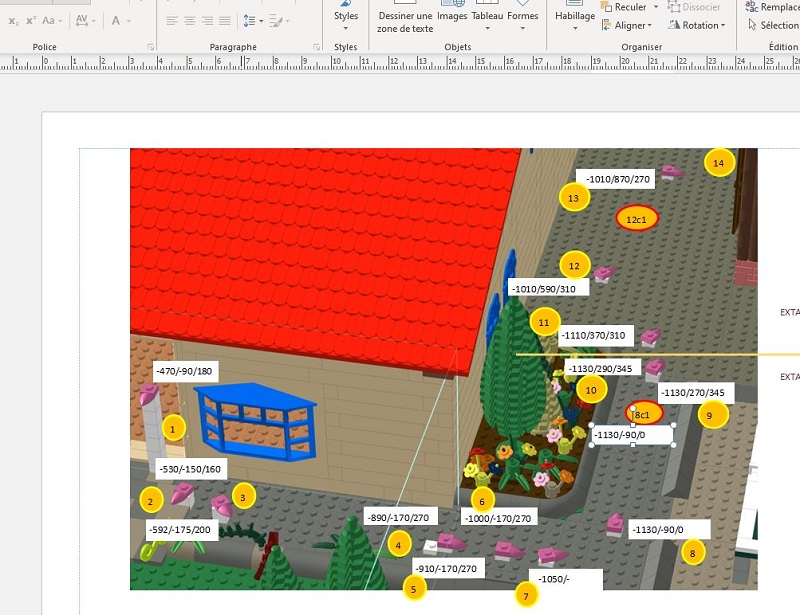Image resolution: width=800 pixels, height=615 pixels.
Task: Click the Change Case (Aa) icon
Action: coord(48,21)
